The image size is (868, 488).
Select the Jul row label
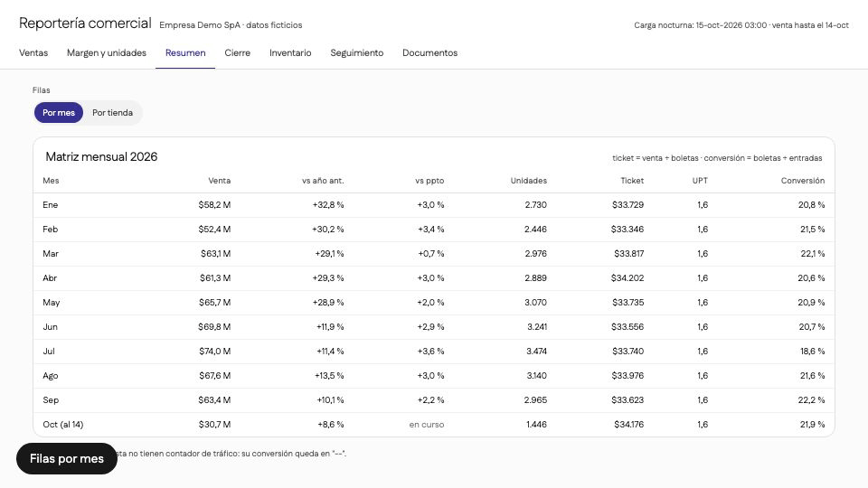coord(49,351)
